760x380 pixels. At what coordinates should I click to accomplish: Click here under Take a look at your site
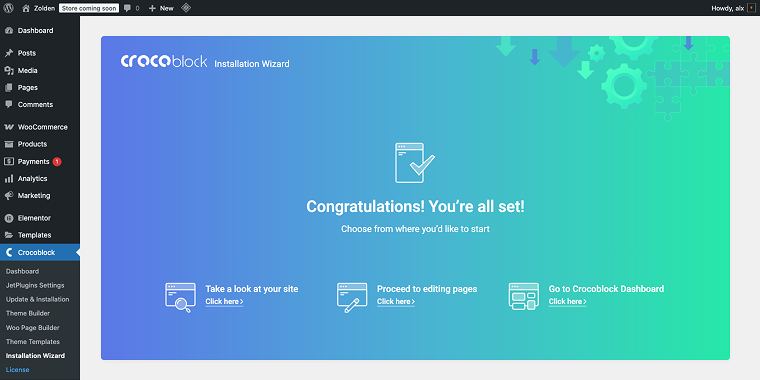point(224,301)
